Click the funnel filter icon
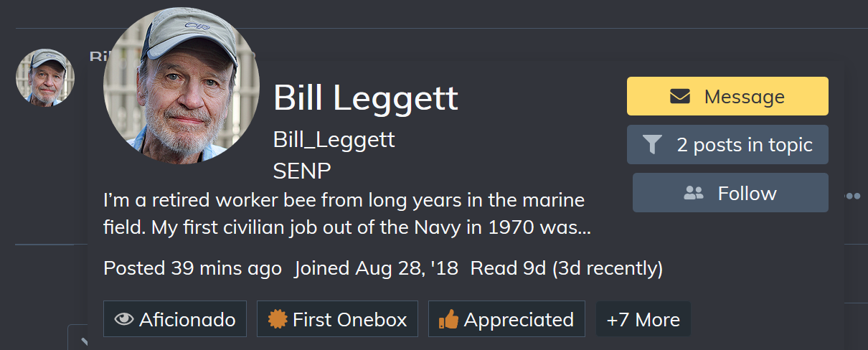The image size is (868, 350). [651, 145]
